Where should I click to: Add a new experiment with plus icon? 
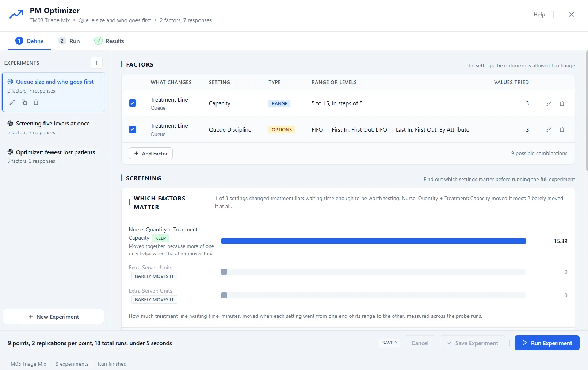click(x=96, y=63)
